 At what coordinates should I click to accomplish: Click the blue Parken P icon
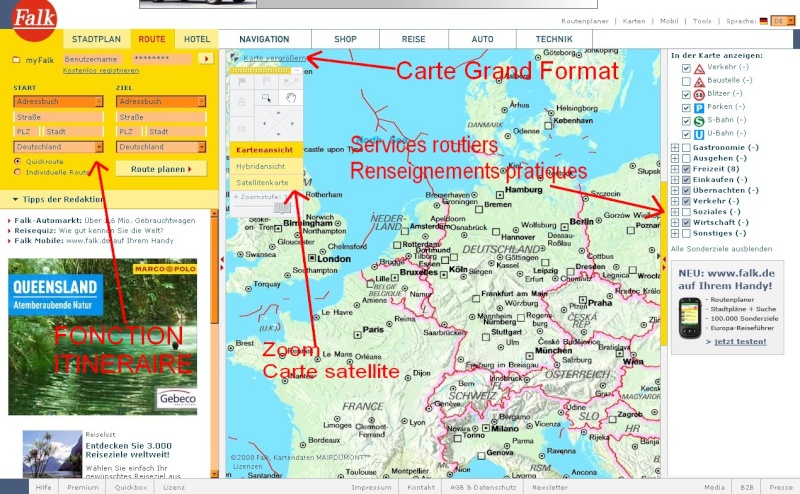699,108
